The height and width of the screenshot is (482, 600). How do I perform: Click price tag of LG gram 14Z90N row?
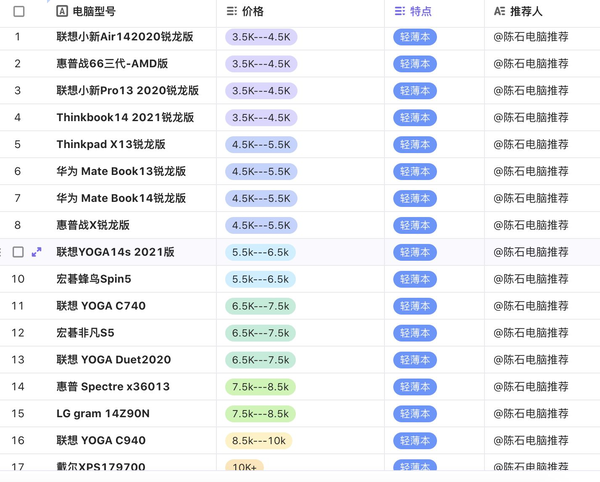tap(261, 414)
